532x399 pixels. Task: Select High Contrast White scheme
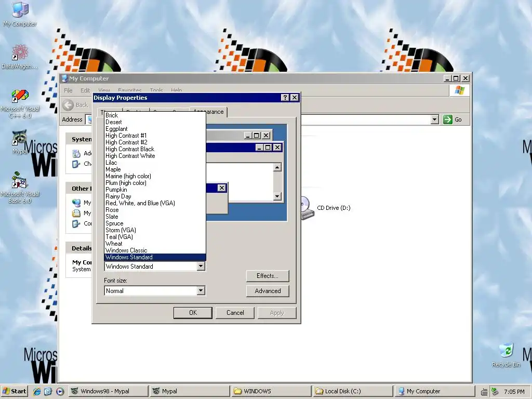[x=155, y=156]
